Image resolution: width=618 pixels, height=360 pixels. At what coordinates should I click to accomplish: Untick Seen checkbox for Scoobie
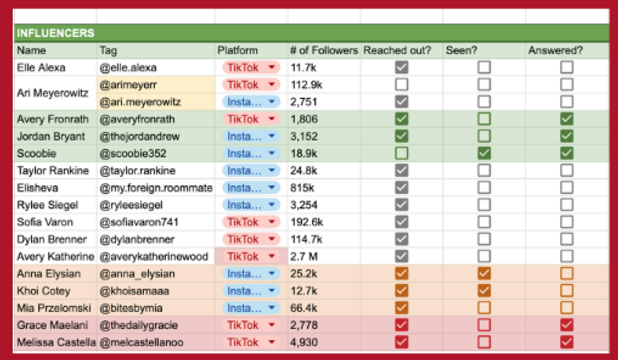click(x=484, y=153)
